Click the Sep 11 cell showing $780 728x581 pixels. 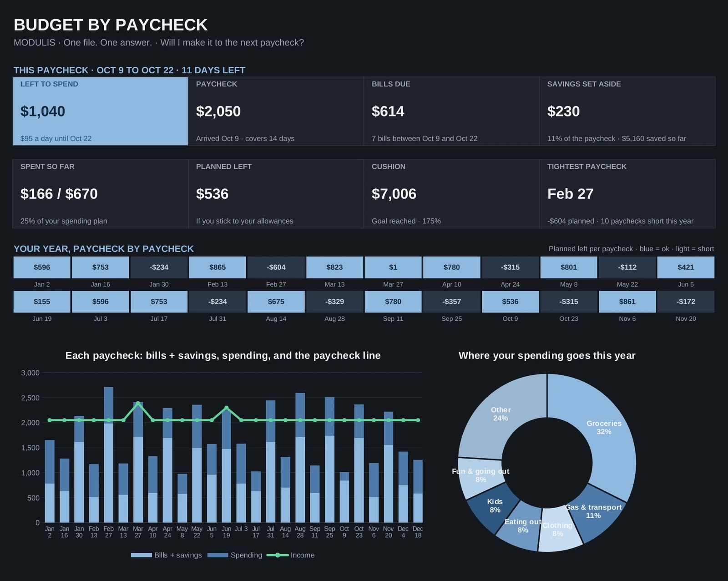[393, 302]
